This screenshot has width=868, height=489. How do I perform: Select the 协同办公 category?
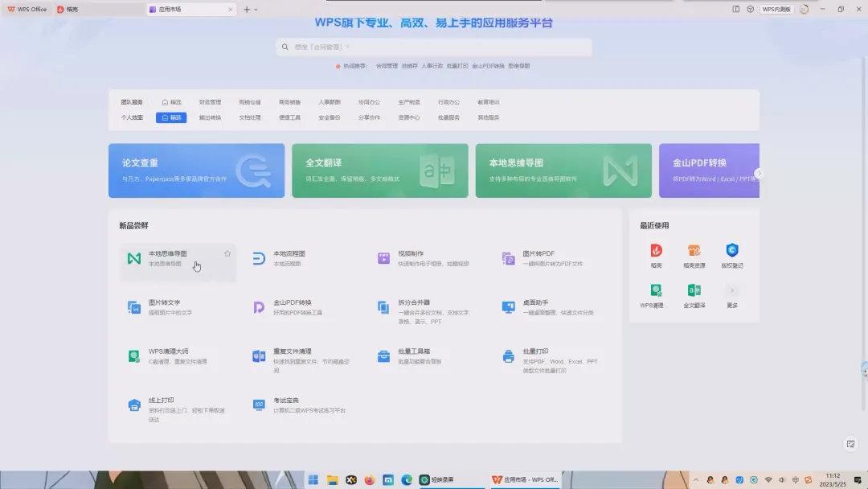point(369,102)
